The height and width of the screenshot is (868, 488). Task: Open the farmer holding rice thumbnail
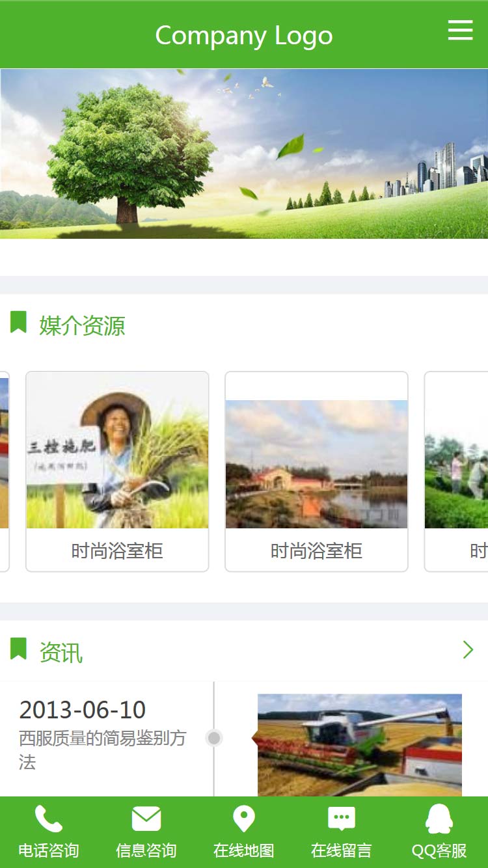(117, 450)
